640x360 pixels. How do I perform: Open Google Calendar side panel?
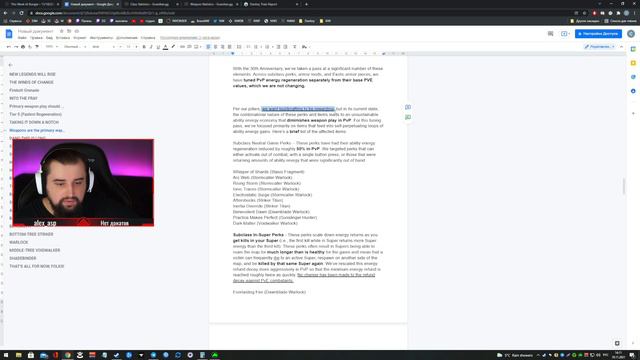tap(633, 49)
